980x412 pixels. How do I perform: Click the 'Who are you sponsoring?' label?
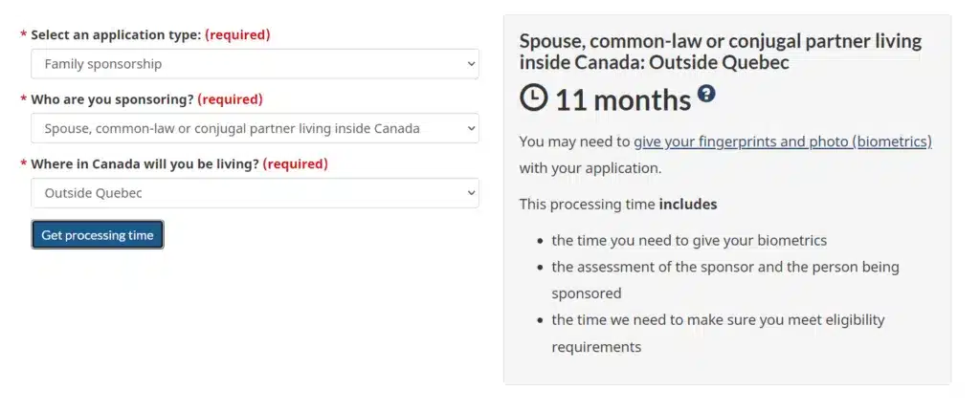pos(112,99)
